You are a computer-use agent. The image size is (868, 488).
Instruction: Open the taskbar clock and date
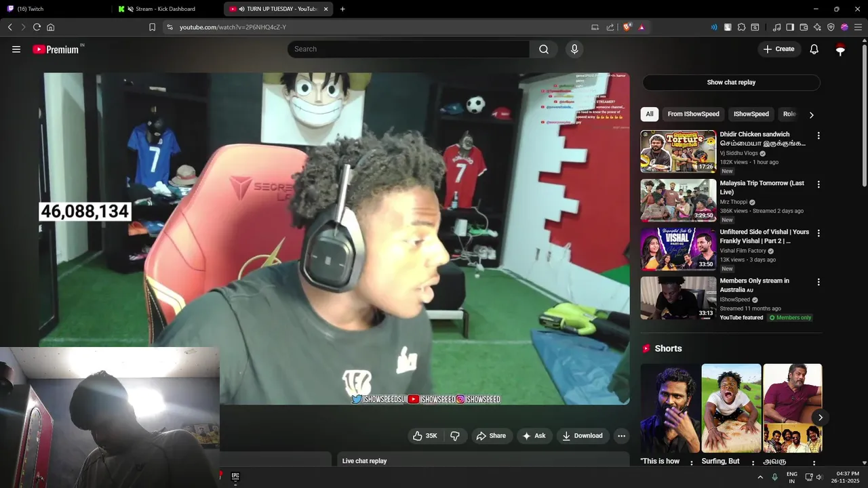point(847,477)
